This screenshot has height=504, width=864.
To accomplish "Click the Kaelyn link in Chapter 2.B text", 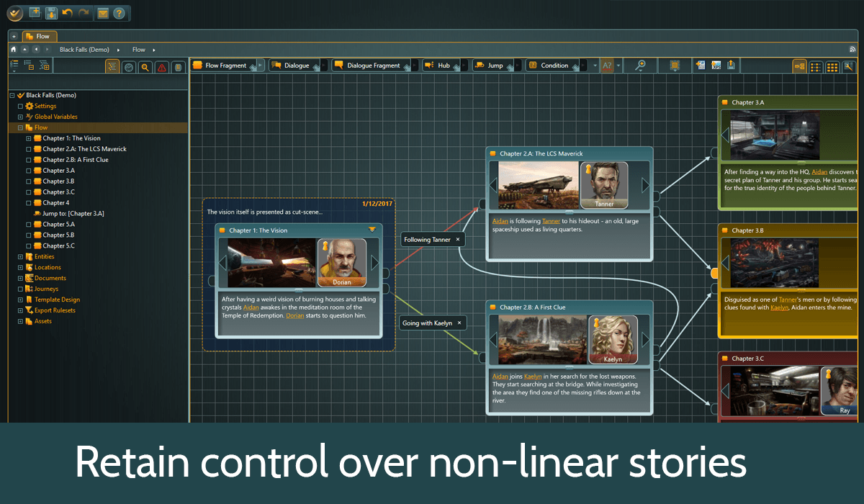I will point(532,377).
